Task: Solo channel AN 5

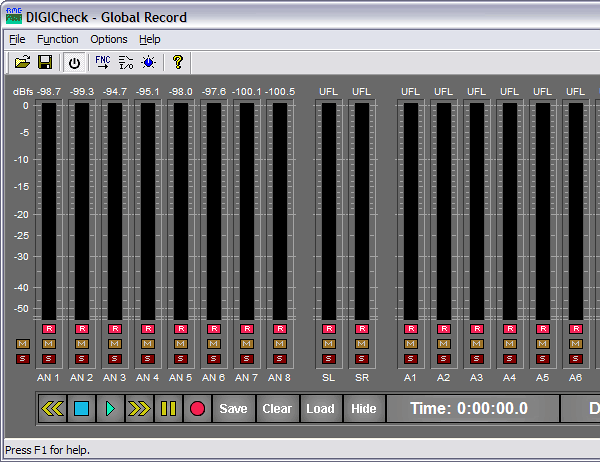Action: [x=181, y=359]
